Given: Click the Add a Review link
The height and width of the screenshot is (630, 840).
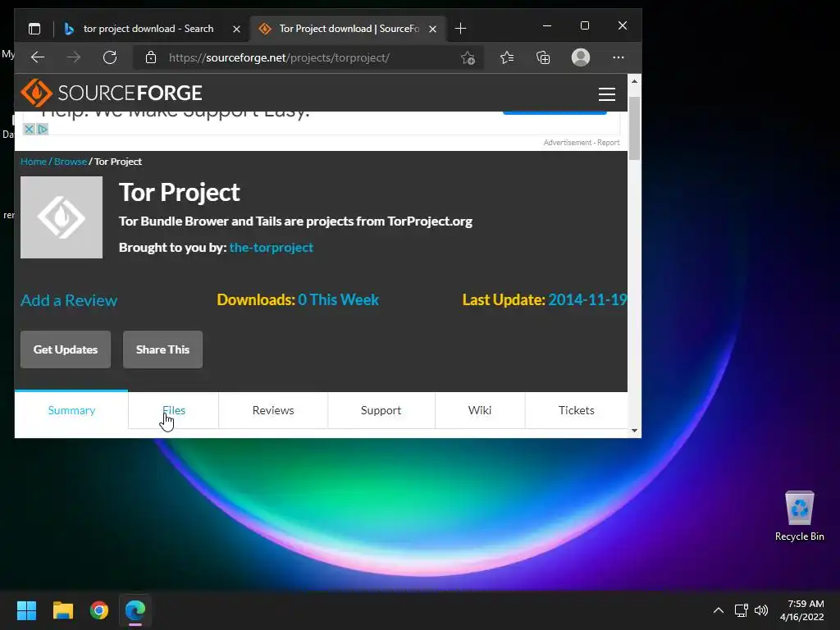Looking at the screenshot, I should point(69,300).
